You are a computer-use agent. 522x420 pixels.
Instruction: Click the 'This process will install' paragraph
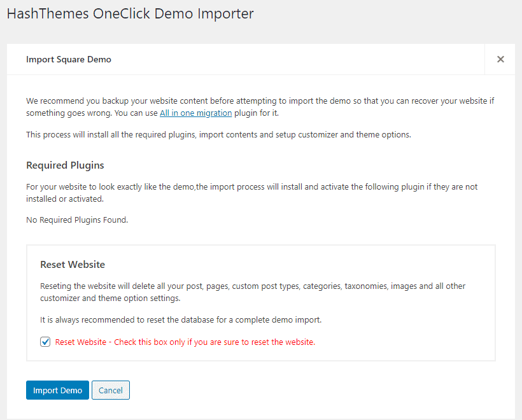click(219, 135)
